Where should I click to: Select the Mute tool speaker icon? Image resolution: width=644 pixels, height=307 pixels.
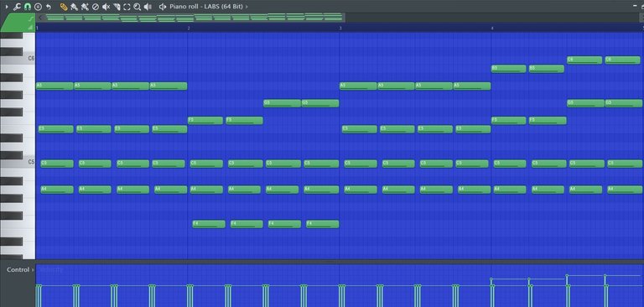(x=106, y=7)
